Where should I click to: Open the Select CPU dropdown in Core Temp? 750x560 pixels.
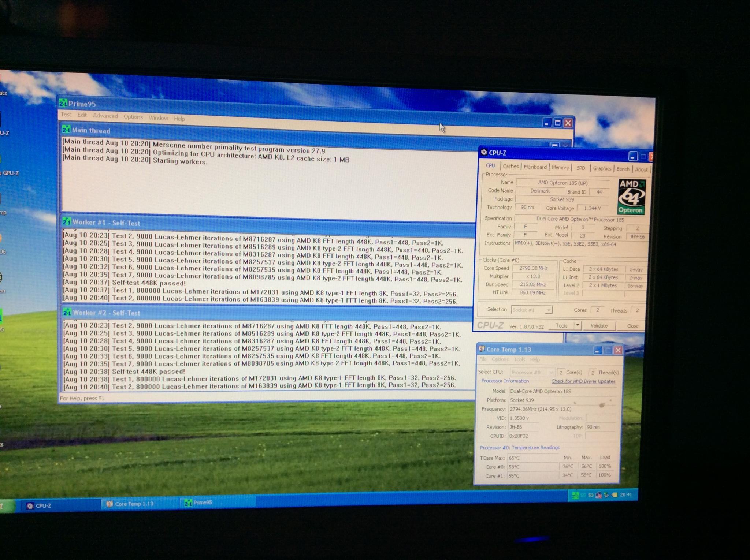(x=532, y=372)
